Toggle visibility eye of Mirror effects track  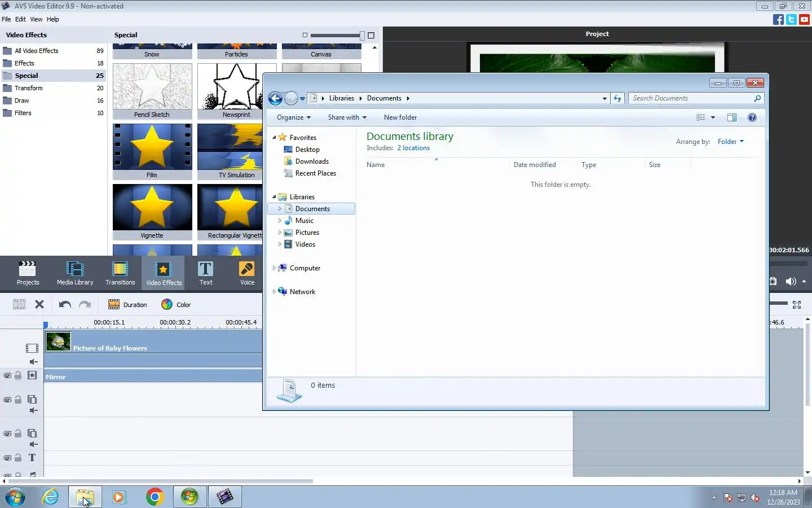point(7,376)
